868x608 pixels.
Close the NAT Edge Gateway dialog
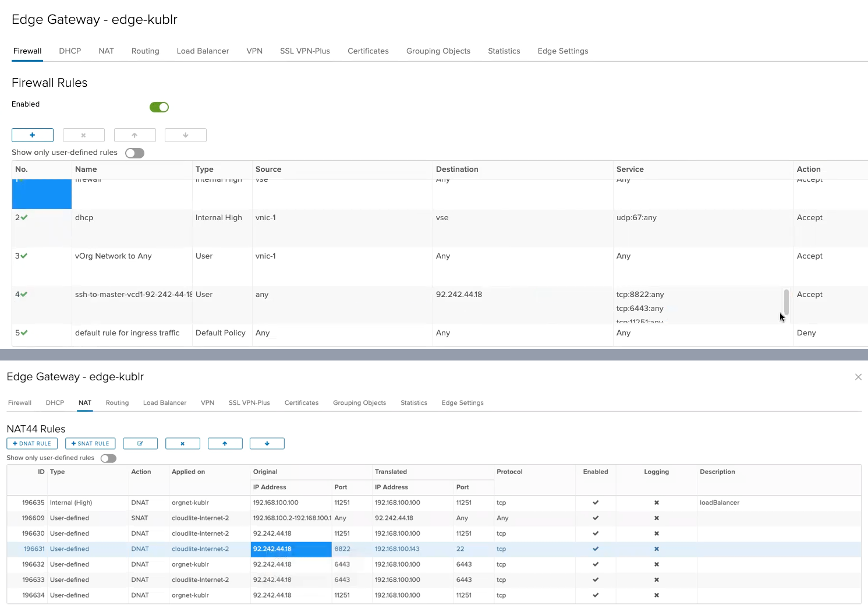(858, 377)
